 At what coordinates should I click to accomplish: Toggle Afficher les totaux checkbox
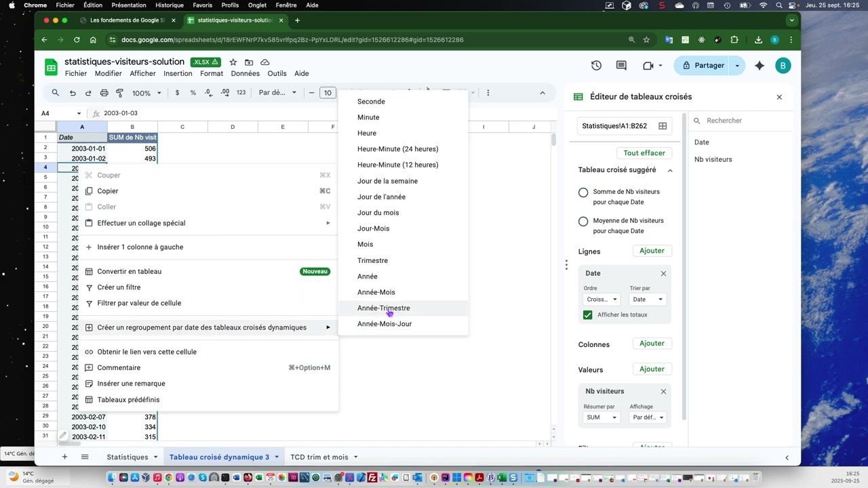tap(587, 314)
